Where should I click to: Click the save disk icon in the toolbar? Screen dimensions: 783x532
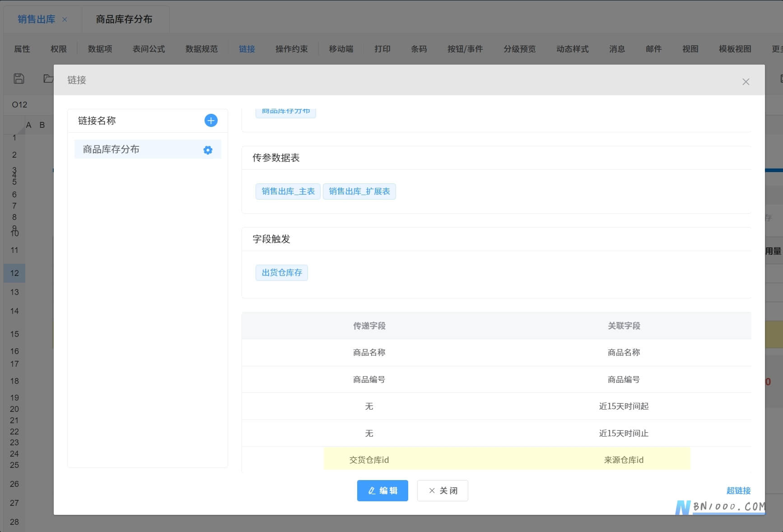click(19, 79)
